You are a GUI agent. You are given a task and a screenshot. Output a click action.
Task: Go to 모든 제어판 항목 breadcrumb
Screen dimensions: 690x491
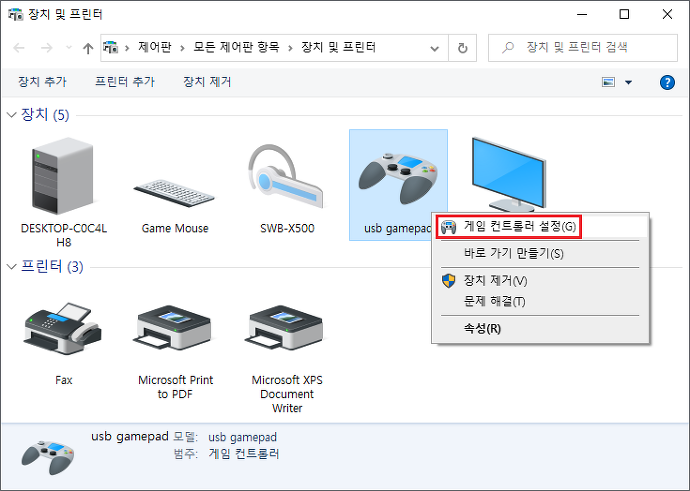236,47
